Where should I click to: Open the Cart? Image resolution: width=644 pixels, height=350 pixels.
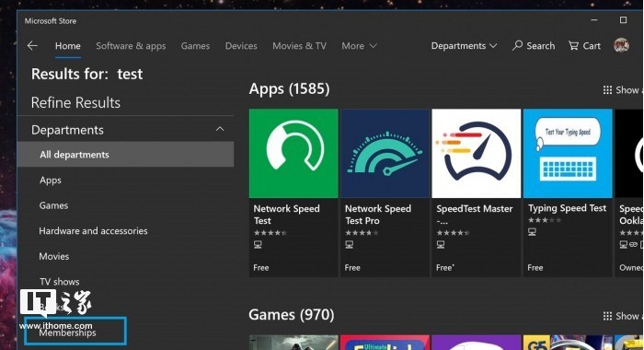[584, 46]
